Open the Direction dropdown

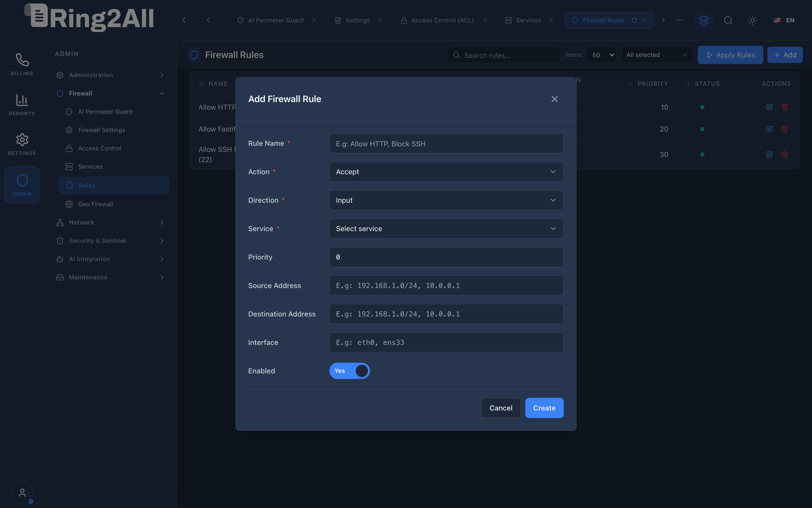(446, 200)
